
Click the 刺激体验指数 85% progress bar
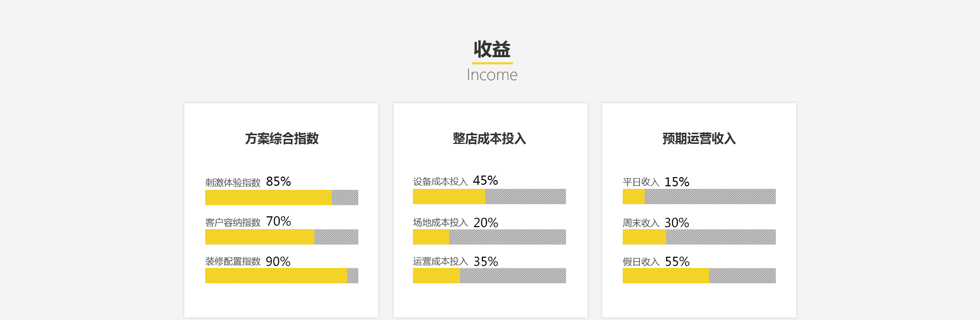tap(282, 198)
